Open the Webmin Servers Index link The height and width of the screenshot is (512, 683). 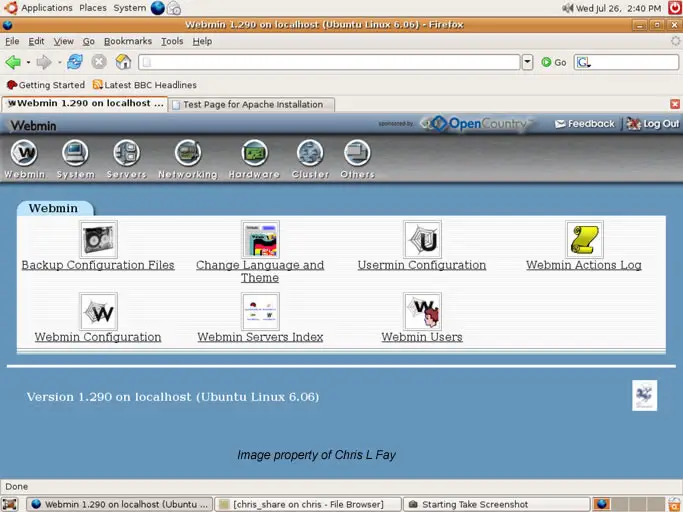[260, 337]
